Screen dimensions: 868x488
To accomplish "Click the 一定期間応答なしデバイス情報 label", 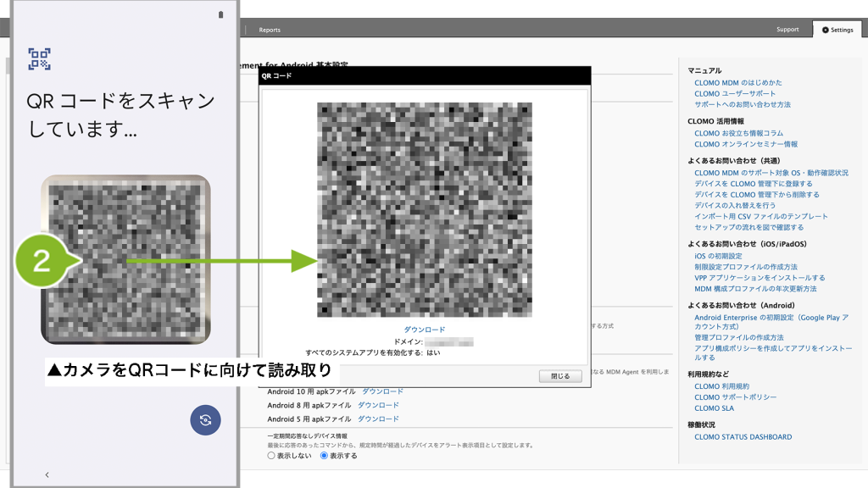I will coord(307,436).
